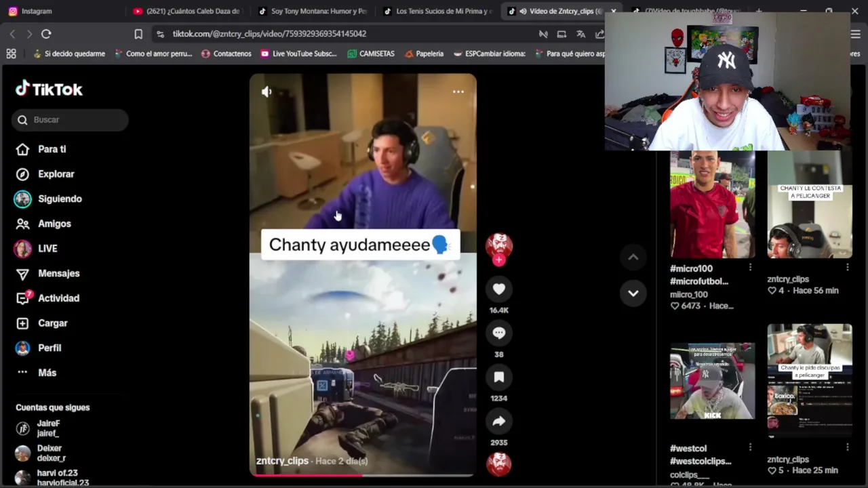868x488 pixels.
Task: Click translate page icon in address bar
Action: pyautogui.click(x=580, y=34)
